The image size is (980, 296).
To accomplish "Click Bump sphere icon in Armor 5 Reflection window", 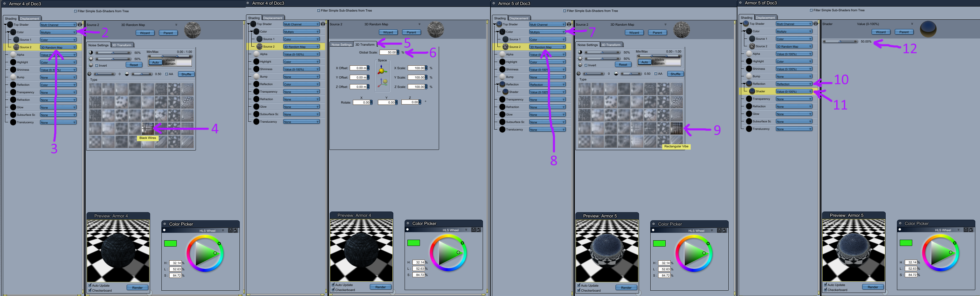I will point(749,76).
